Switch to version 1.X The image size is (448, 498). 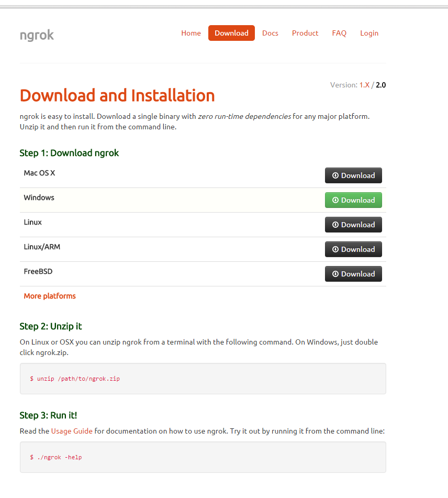point(364,85)
